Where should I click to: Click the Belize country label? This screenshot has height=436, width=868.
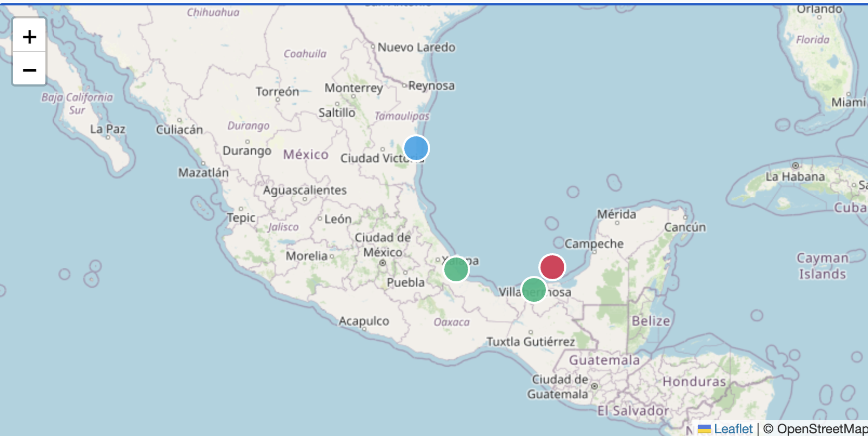(651, 321)
